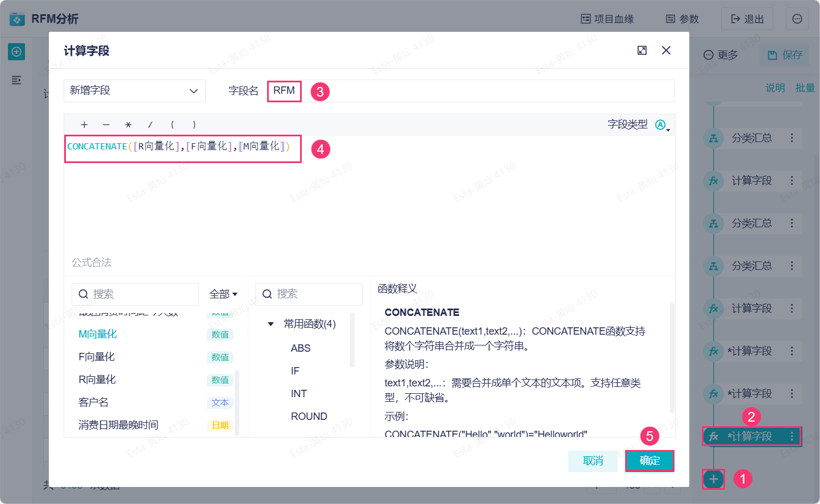
Task: Open the list outline icon in left sidebar
Action: coord(16,80)
